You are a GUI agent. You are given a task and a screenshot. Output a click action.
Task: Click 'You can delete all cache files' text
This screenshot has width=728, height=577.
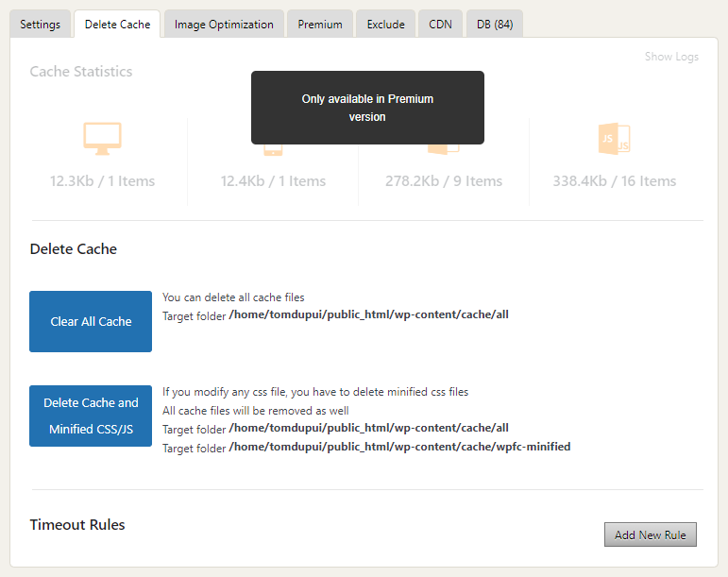tap(233, 297)
